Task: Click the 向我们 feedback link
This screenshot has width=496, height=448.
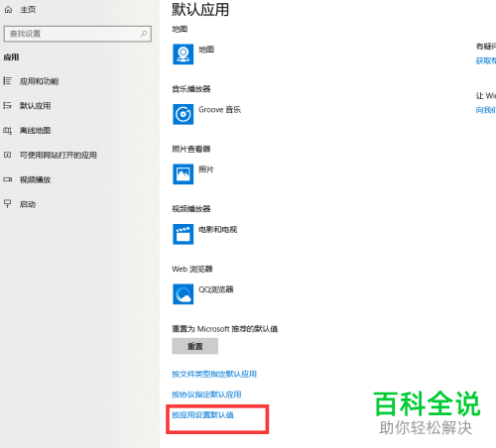Action: point(486,110)
